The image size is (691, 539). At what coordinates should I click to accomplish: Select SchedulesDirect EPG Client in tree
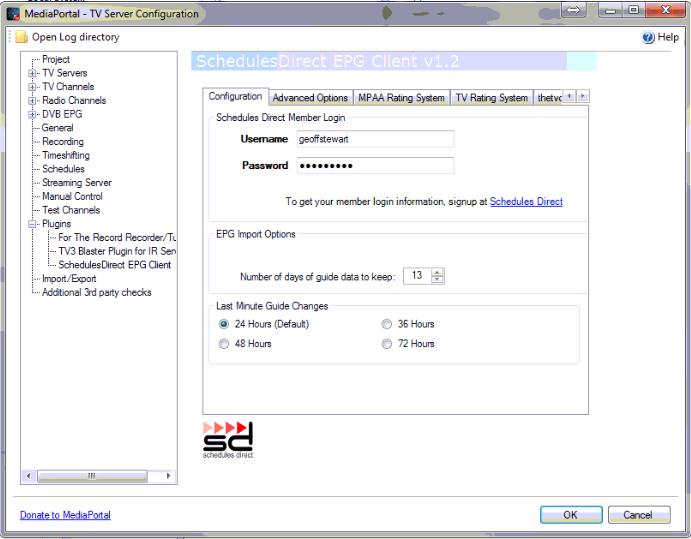pyautogui.click(x=114, y=265)
